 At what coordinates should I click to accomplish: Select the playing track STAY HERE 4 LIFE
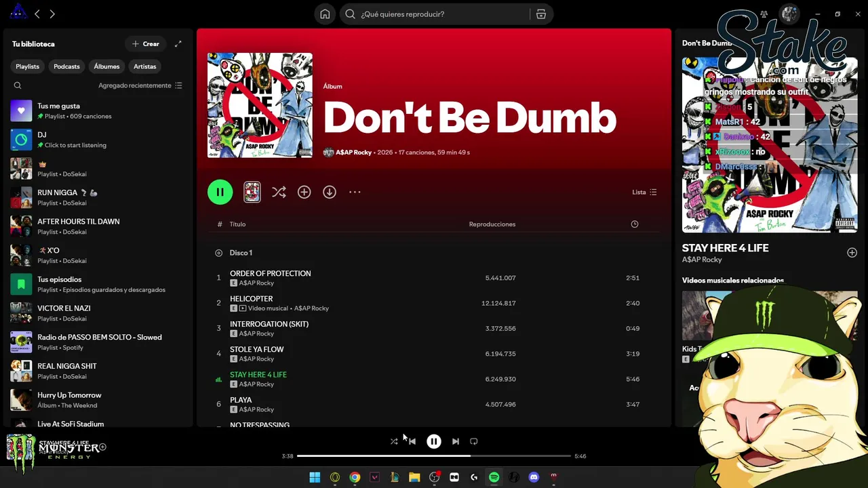[434, 379]
